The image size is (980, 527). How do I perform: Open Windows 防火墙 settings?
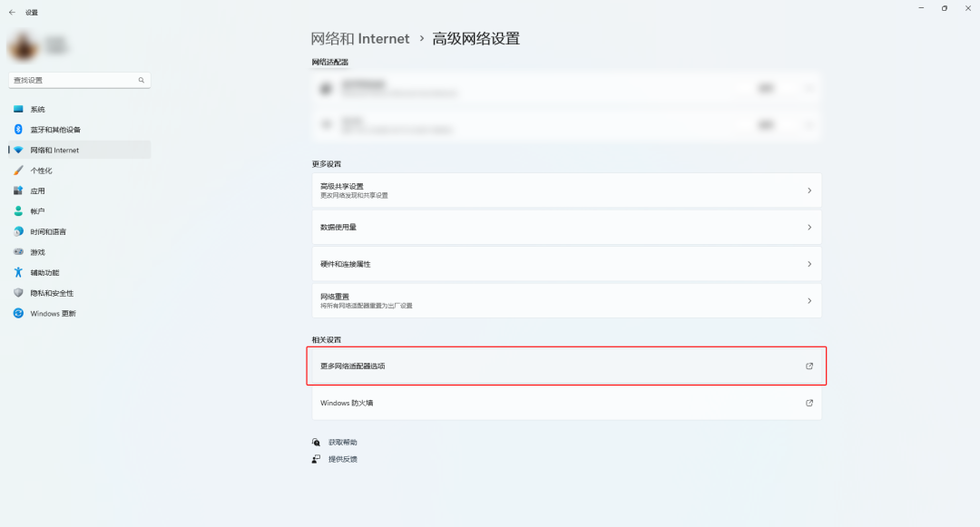pyautogui.click(x=566, y=403)
